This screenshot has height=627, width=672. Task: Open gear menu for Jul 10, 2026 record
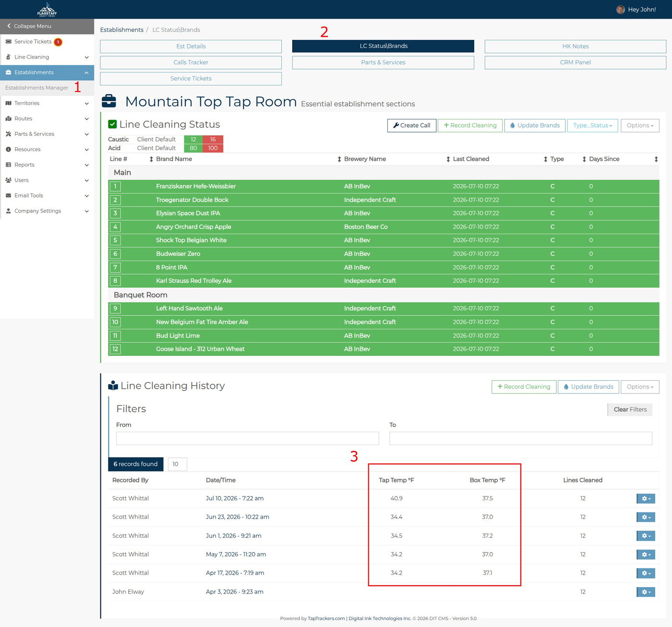coord(646,498)
